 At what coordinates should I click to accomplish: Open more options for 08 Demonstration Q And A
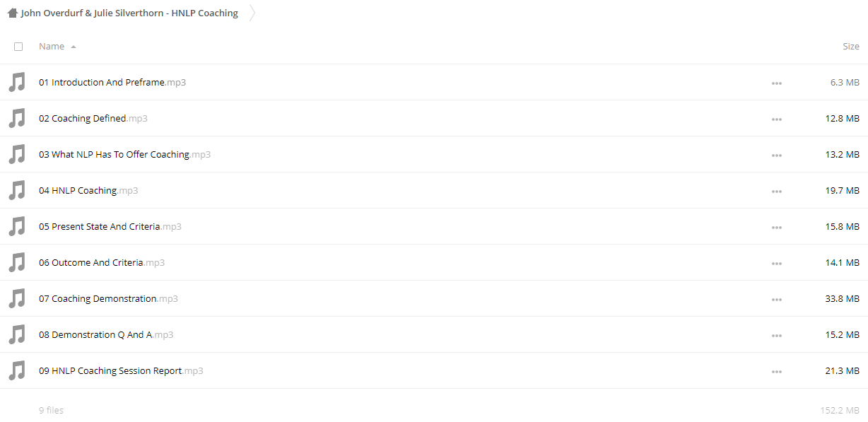tap(777, 336)
